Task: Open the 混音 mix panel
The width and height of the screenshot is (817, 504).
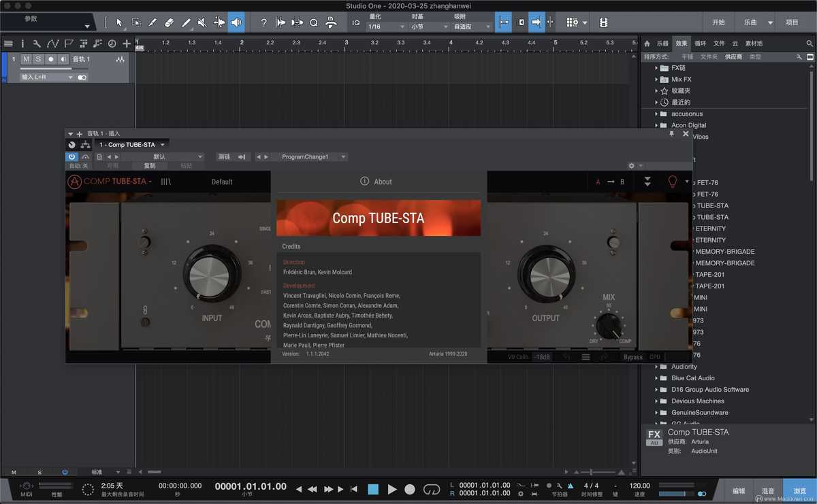Action: pos(768,490)
